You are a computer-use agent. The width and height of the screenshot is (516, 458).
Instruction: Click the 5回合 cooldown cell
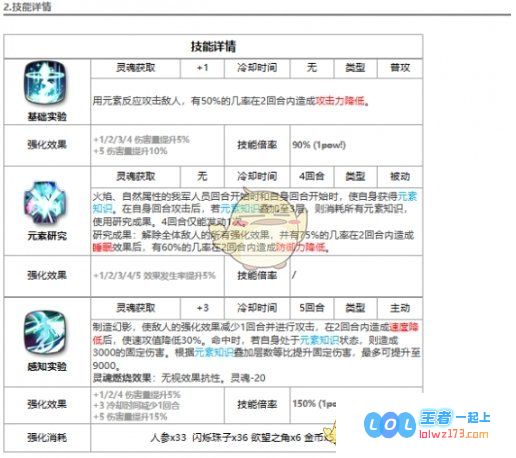(312, 308)
